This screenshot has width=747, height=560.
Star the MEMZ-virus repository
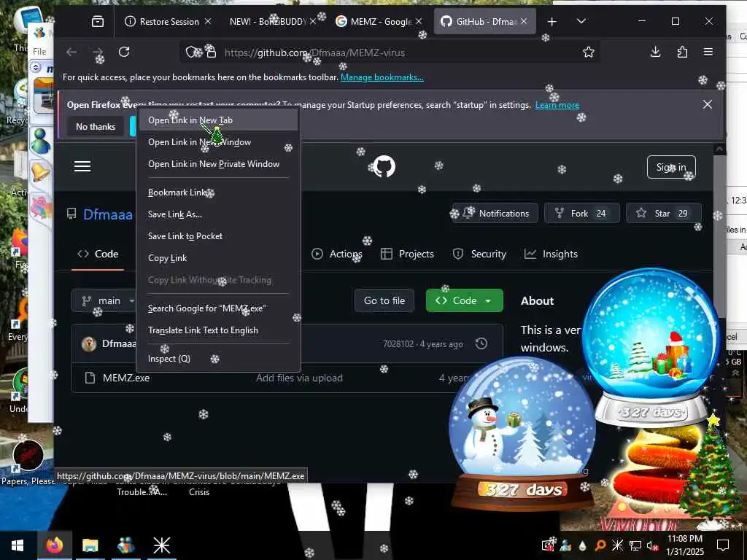pyautogui.click(x=663, y=214)
